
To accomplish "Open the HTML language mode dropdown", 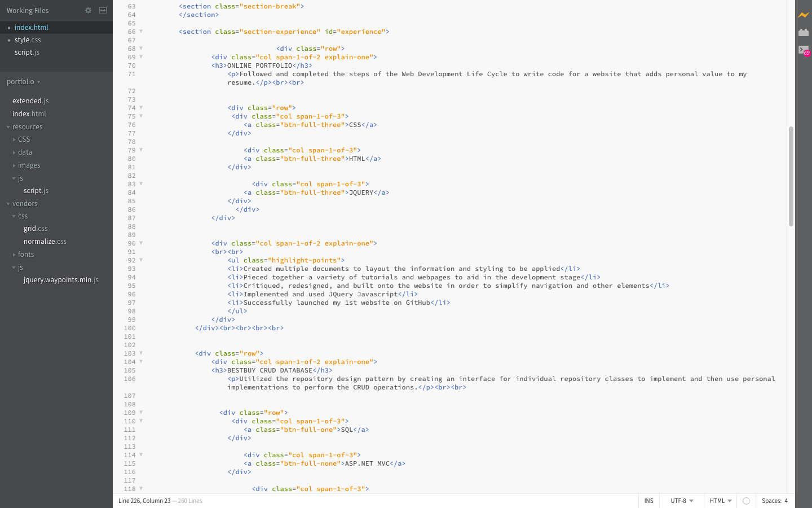I will [720, 501].
